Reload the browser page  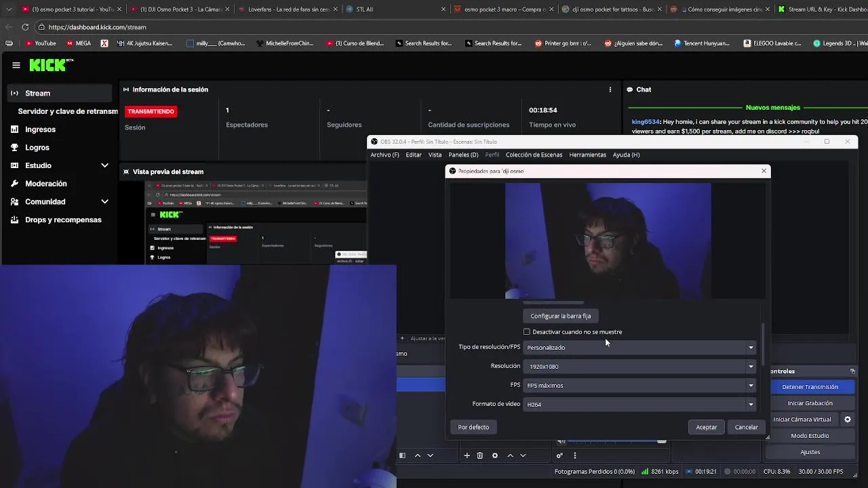(25, 27)
